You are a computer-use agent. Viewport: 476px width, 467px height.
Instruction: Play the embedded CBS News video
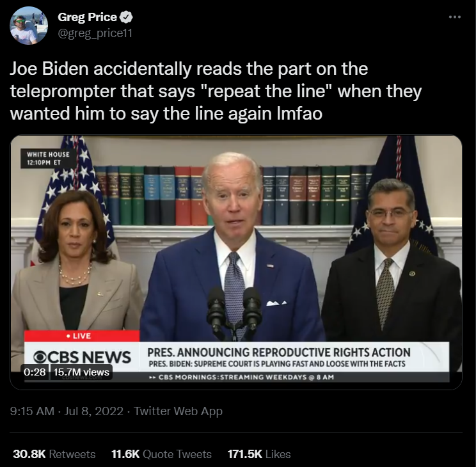click(236, 262)
